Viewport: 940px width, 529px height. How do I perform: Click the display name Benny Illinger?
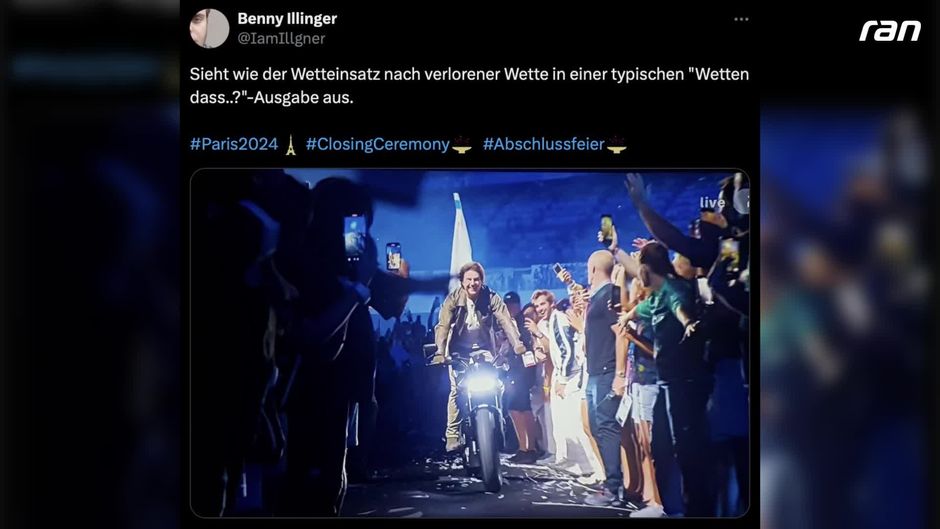(x=287, y=19)
